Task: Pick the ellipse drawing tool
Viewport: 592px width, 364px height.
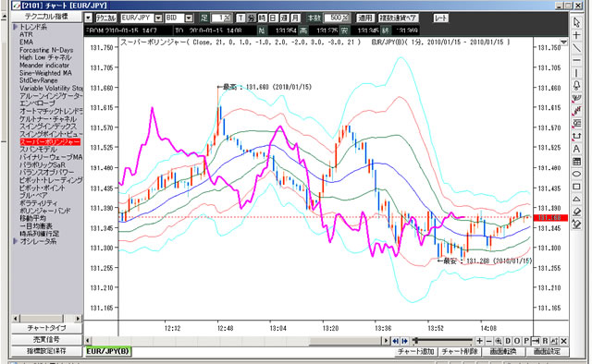Action: point(576,174)
